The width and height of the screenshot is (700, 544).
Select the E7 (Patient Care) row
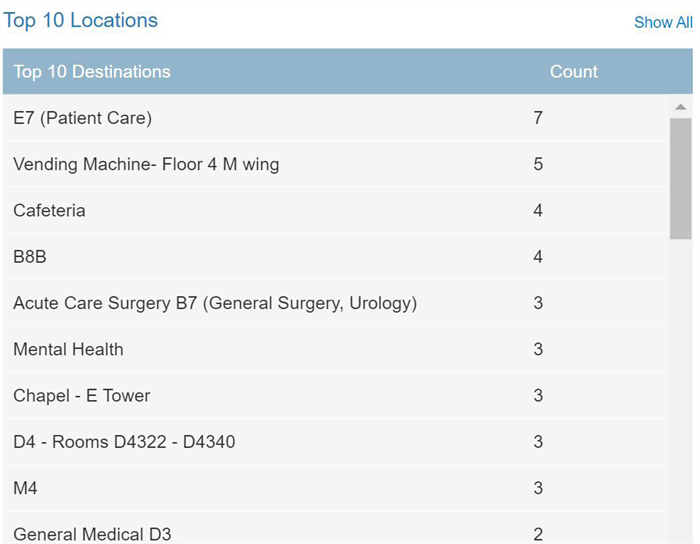click(336, 118)
